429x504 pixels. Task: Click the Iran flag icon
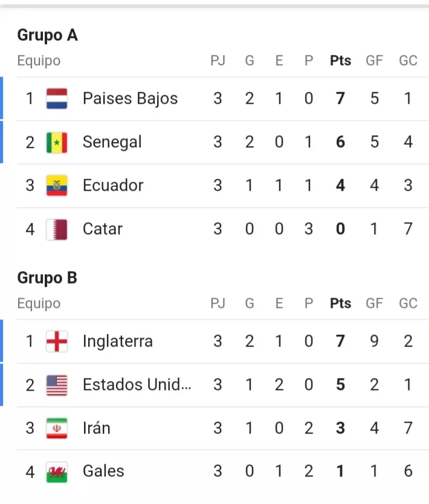pyautogui.click(x=57, y=429)
